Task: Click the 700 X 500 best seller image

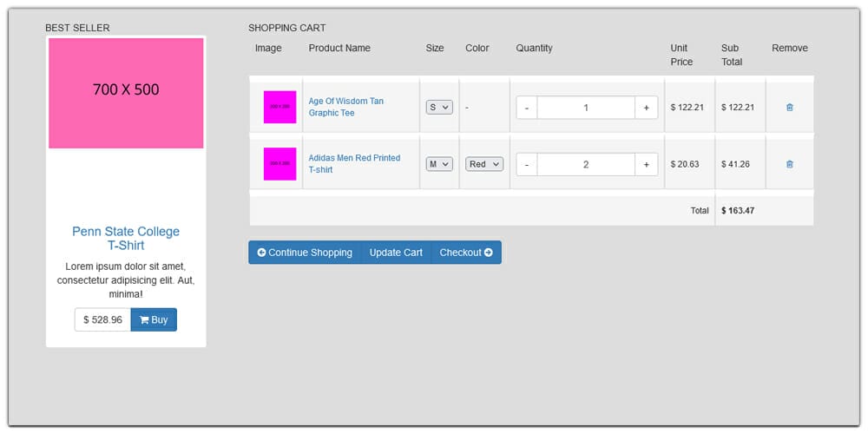Action: point(126,93)
